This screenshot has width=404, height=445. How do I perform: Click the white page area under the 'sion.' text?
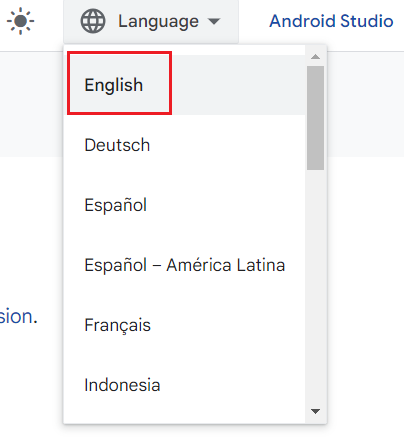click(31, 383)
